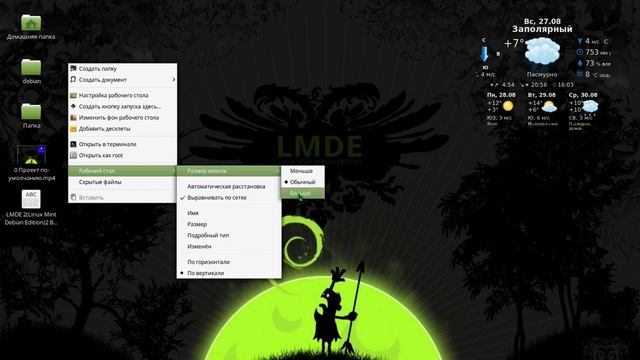Screen dimensions: 640x360
Task: Enable Автоматическая расстановка
Action: coord(229,186)
